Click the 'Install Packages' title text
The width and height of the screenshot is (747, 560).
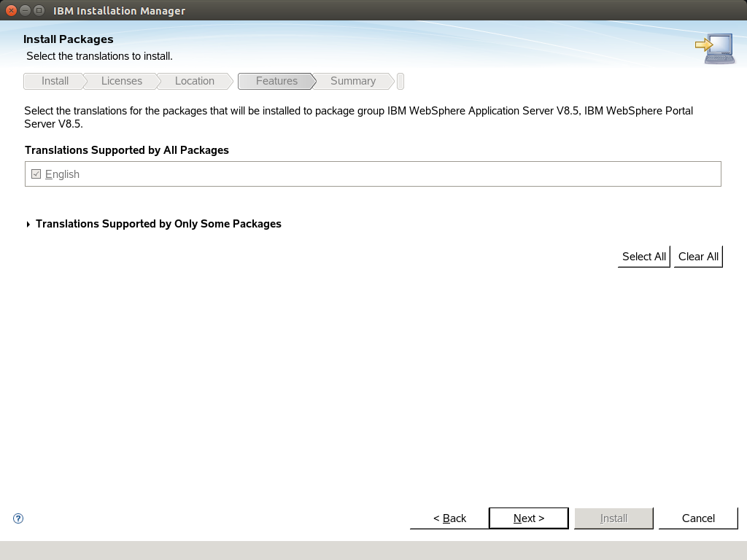[x=68, y=39]
